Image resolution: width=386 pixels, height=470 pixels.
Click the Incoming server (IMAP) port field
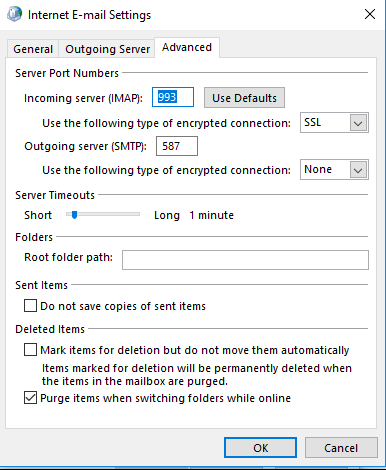[x=173, y=97]
